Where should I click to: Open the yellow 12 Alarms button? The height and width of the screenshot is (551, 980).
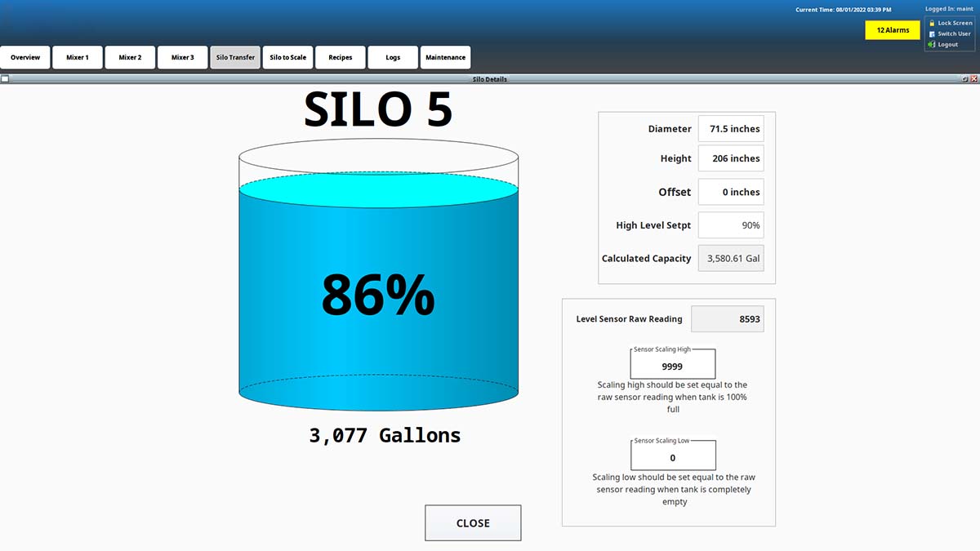[893, 30]
